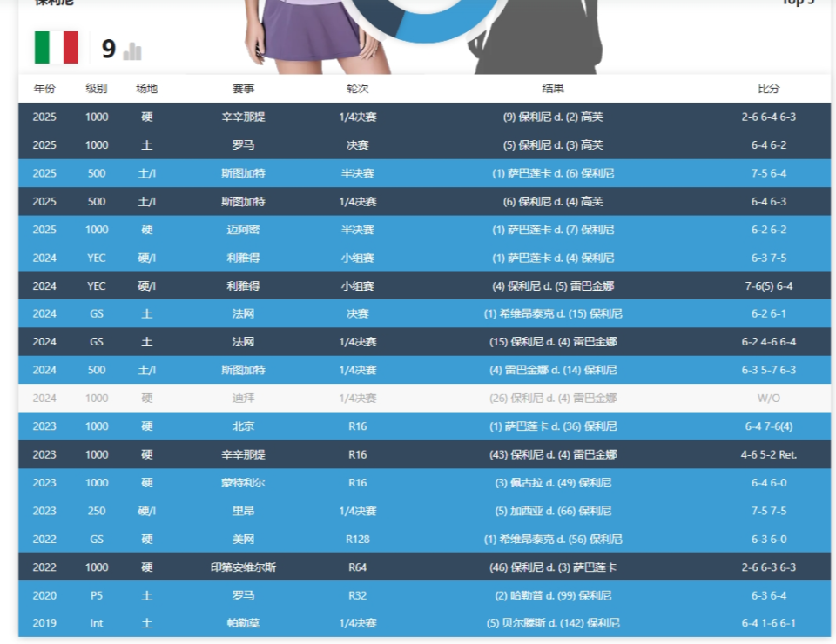Click score 6-3 7-5 in 利雅得 row

pyautogui.click(x=768, y=258)
